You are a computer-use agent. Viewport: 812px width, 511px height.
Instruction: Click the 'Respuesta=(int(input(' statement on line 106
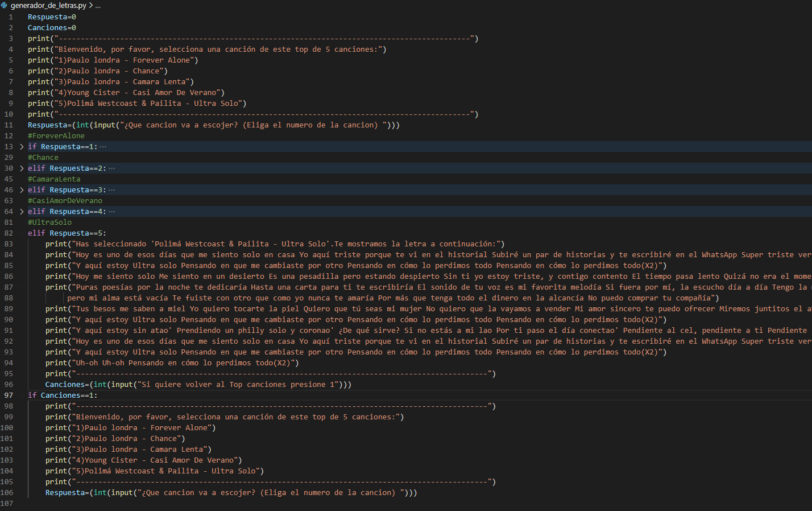(231, 493)
